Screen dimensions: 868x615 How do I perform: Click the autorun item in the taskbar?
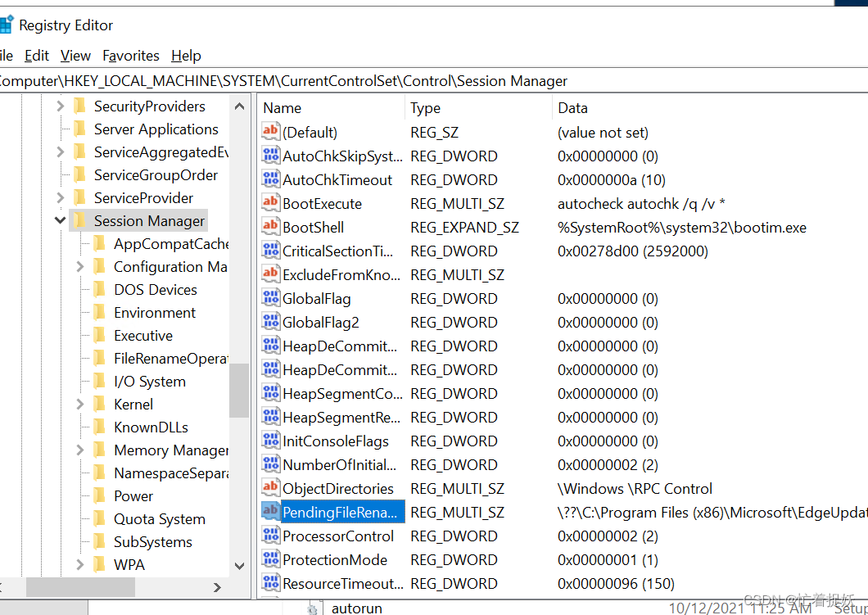point(357,608)
